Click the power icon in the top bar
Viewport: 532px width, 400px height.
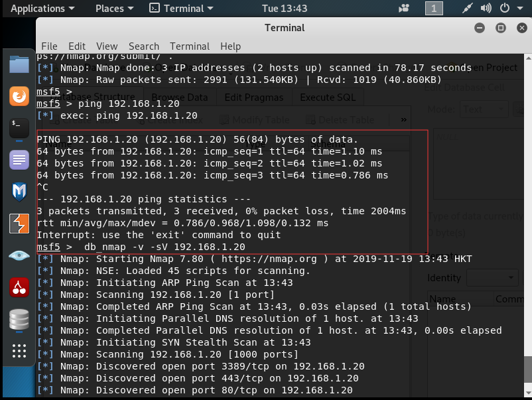[x=505, y=9]
